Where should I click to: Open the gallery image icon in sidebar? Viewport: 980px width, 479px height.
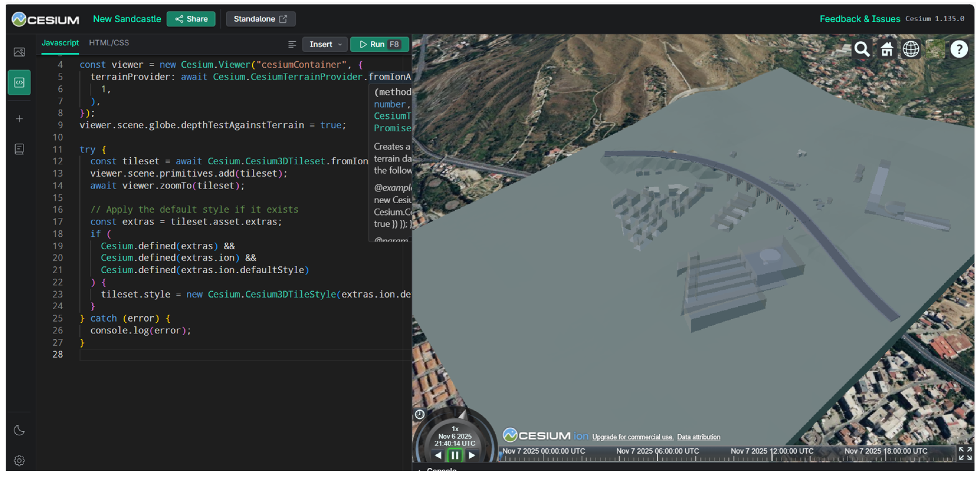(x=19, y=52)
